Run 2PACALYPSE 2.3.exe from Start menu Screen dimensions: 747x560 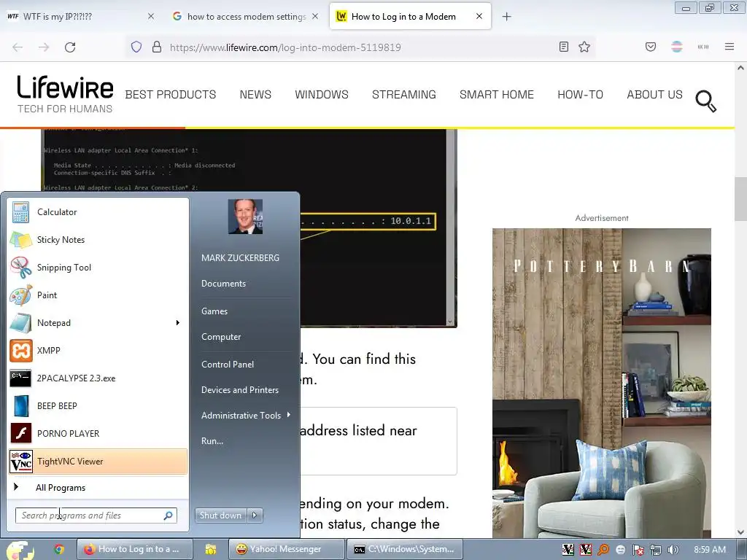pos(98,378)
